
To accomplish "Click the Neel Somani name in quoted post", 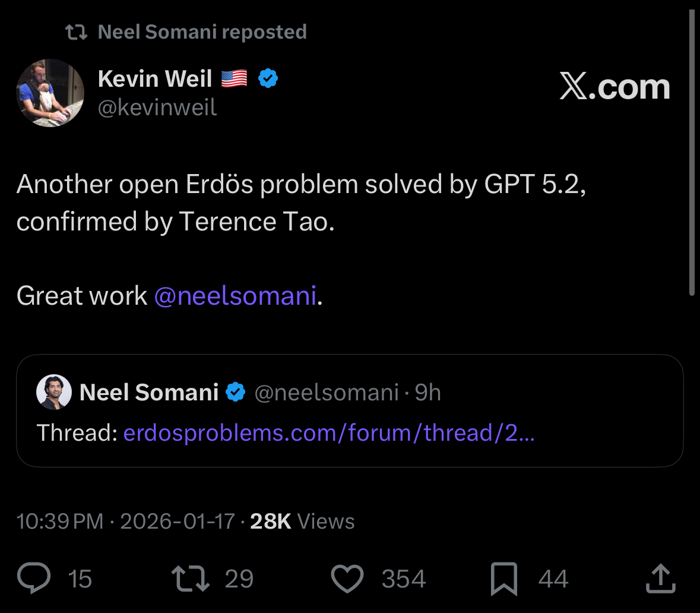I will pyautogui.click(x=149, y=392).
